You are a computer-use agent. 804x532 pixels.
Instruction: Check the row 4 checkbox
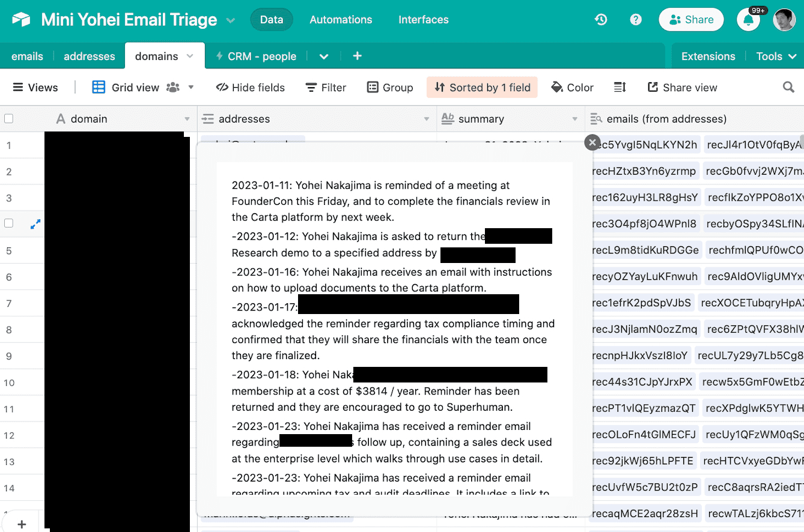pyautogui.click(x=9, y=223)
